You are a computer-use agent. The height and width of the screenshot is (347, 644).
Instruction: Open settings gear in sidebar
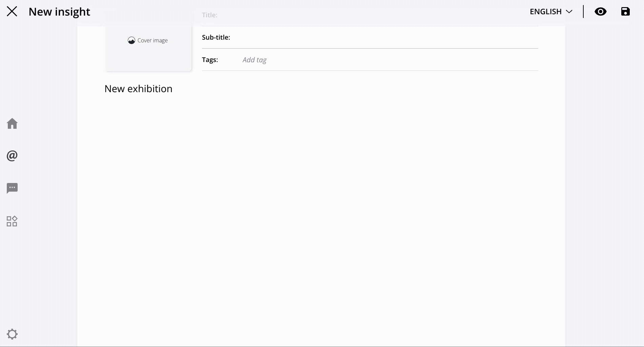click(12, 334)
